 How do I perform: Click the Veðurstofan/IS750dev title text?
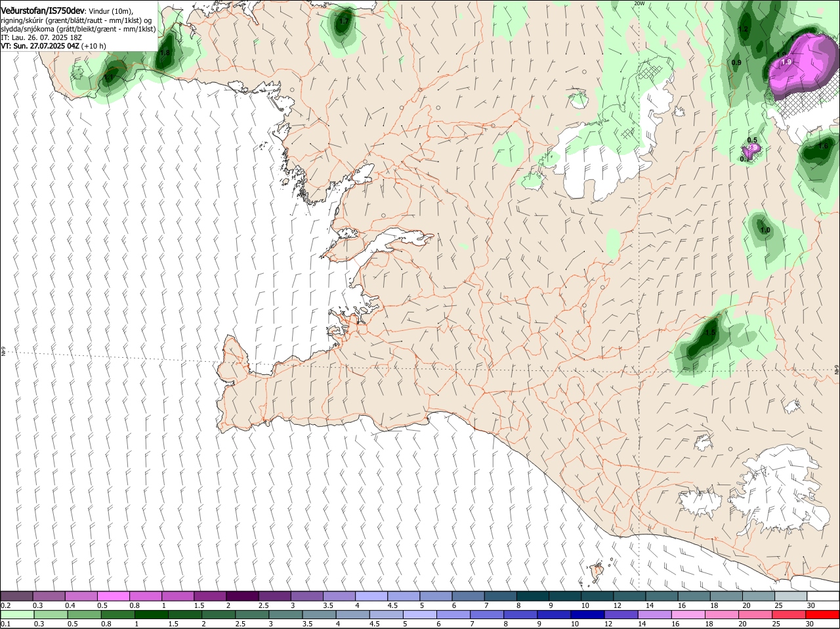click(x=43, y=11)
